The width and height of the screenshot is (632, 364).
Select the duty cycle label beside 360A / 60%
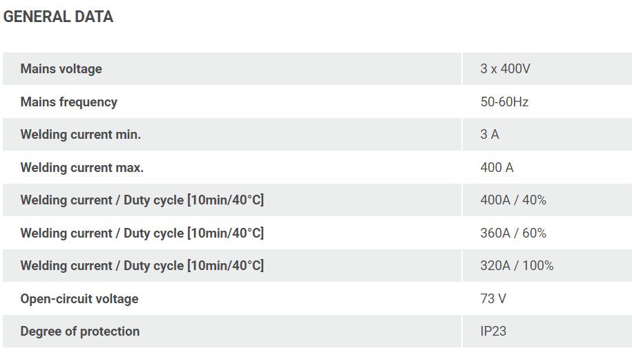142,233
